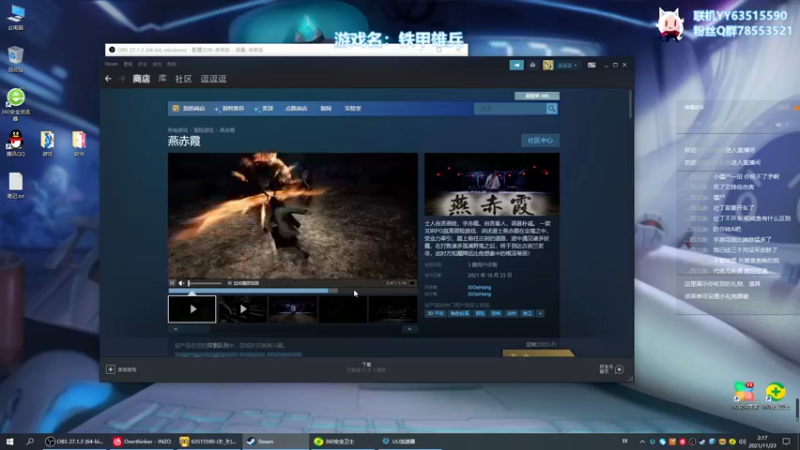Show hidden system tray icons chevron
The height and width of the screenshot is (450, 800).
(642, 442)
